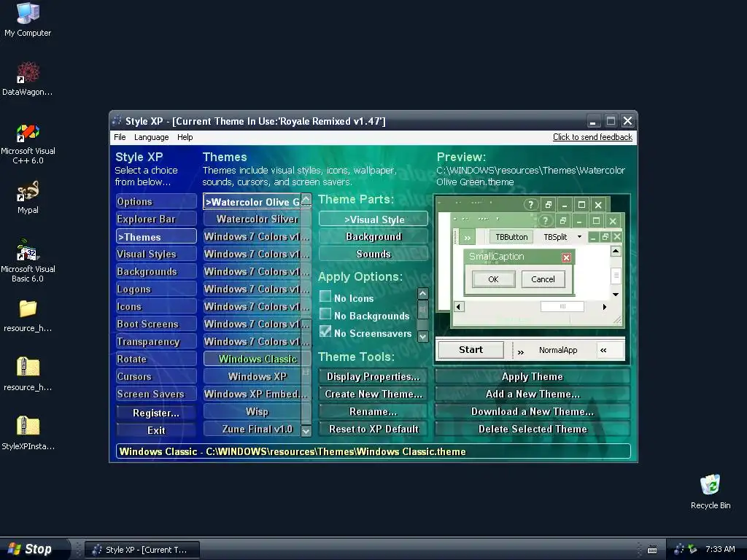The image size is (747, 560).
Task: Select the Visual Style theme part
Action: pos(373,219)
